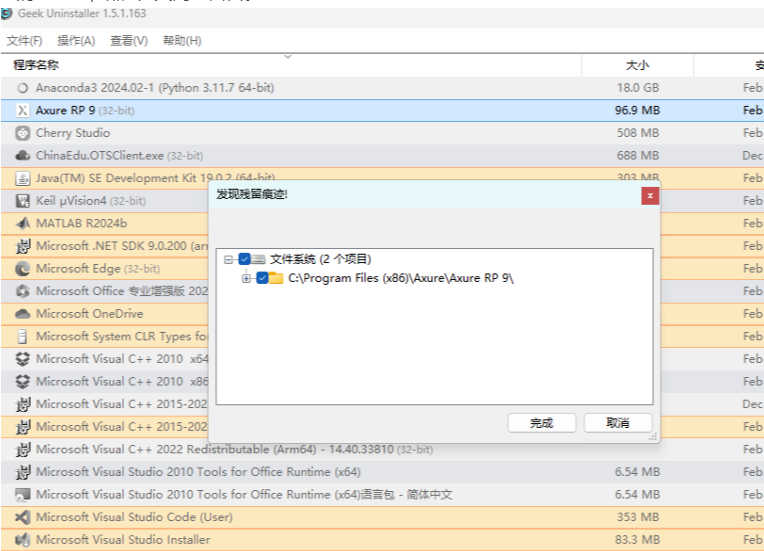This screenshot has width=764, height=551.
Task: Open the 帮助(H) menu
Action: point(182,41)
